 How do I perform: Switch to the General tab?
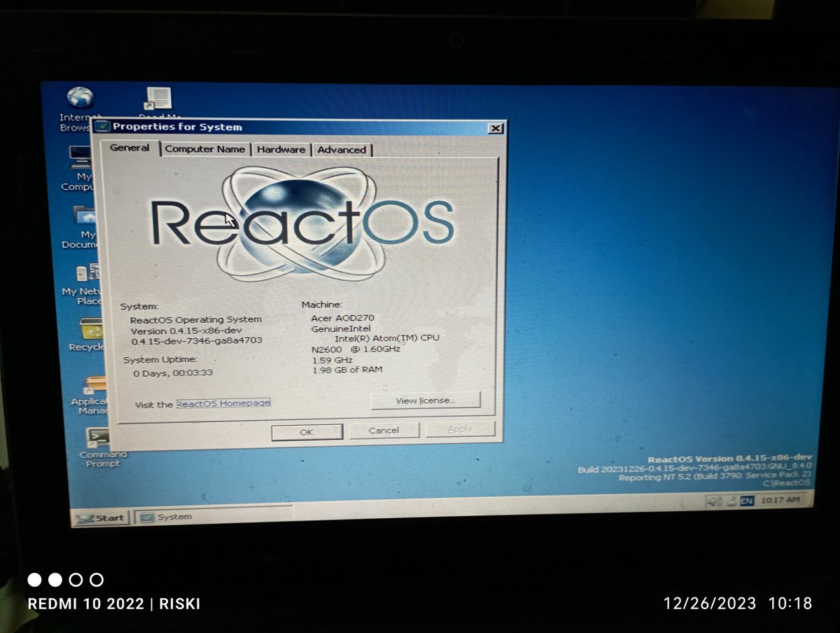[129, 148]
